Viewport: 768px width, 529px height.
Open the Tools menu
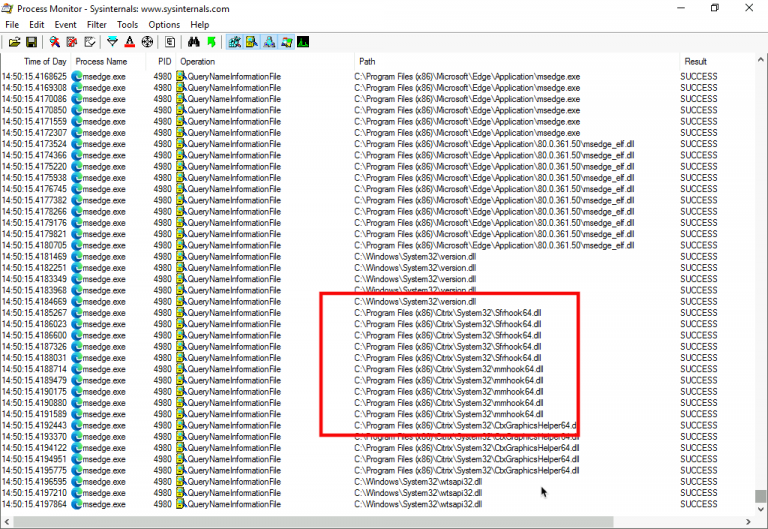coord(127,24)
